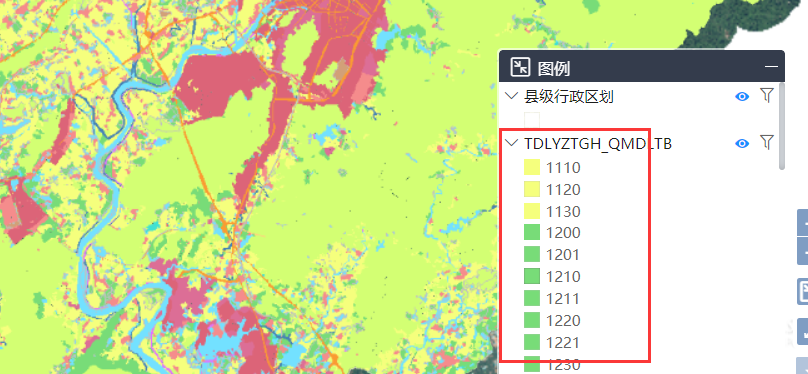Click the 图例 panel title text
Screen dimensions: 808x374
click(x=553, y=68)
